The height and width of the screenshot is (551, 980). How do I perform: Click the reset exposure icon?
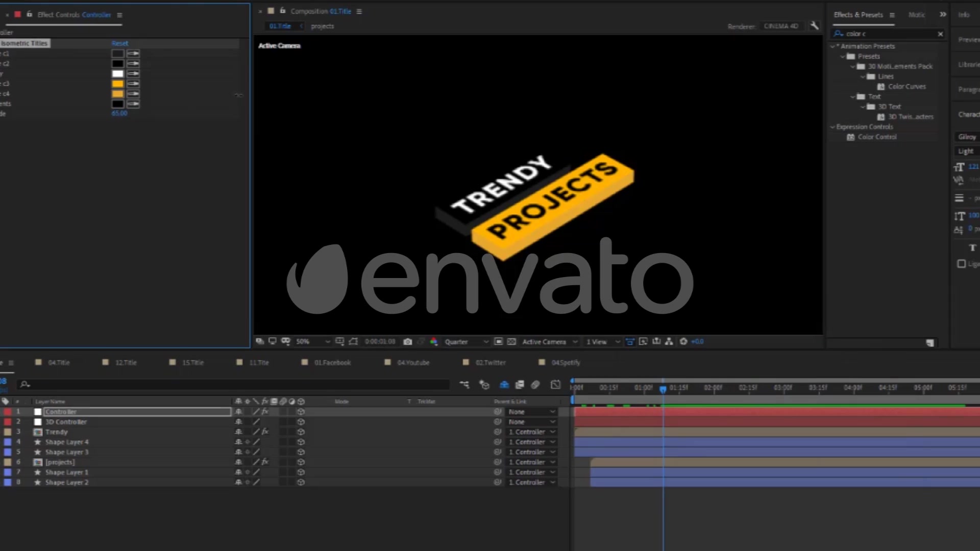tap(683, 341)
